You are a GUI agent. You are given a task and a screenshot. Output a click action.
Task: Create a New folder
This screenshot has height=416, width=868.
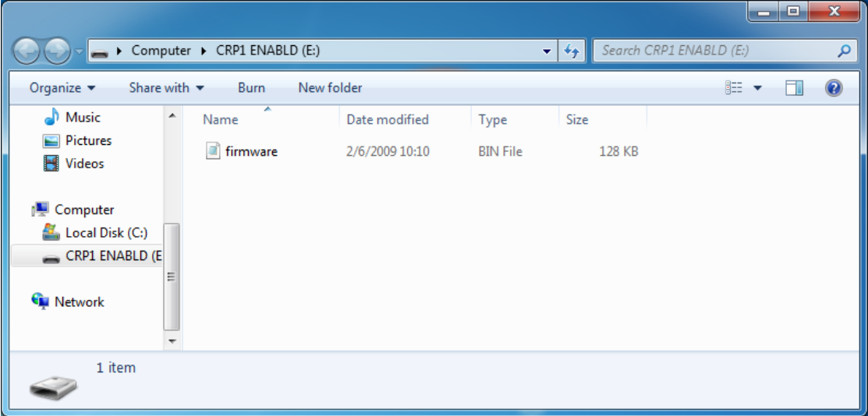point(330,87)
